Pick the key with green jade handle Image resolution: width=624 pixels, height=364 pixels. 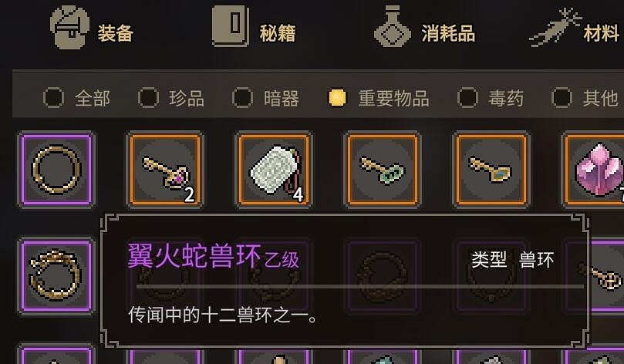383,170
